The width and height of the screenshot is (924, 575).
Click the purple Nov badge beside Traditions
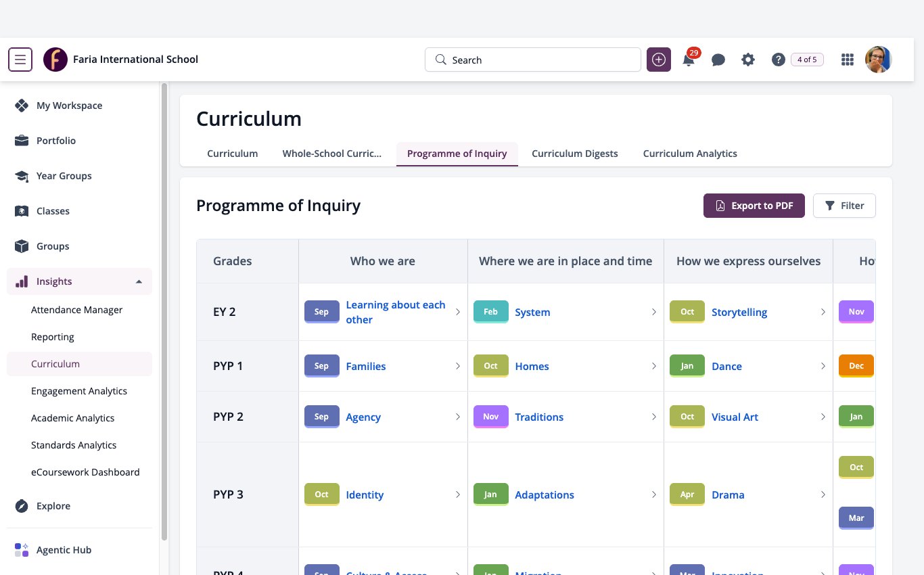coord(491,417)
